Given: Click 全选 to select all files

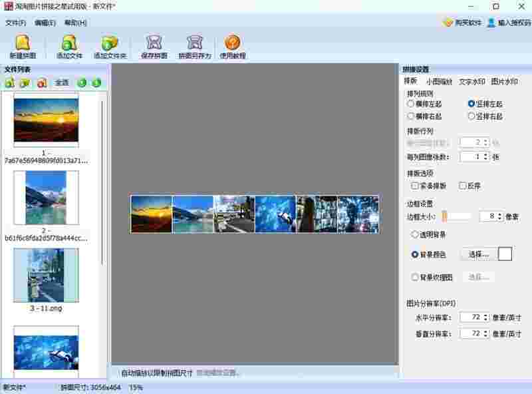Looking at the screenshot, I should point(62,81).
